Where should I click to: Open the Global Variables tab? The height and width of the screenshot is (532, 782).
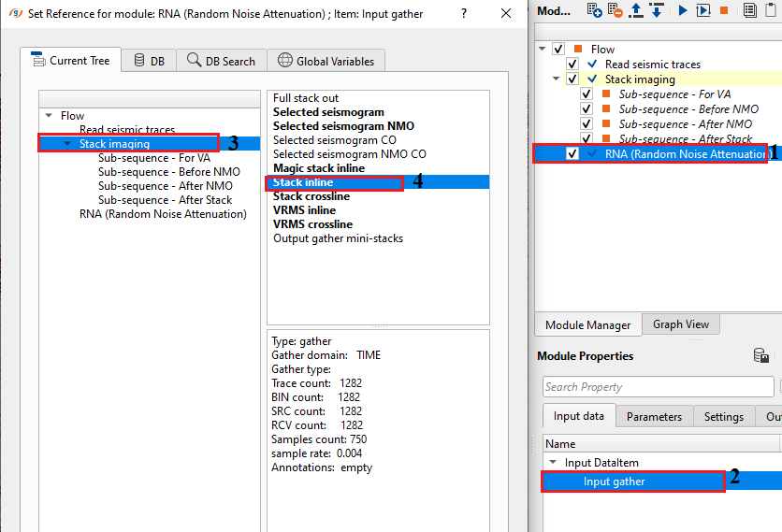point(326,61)
